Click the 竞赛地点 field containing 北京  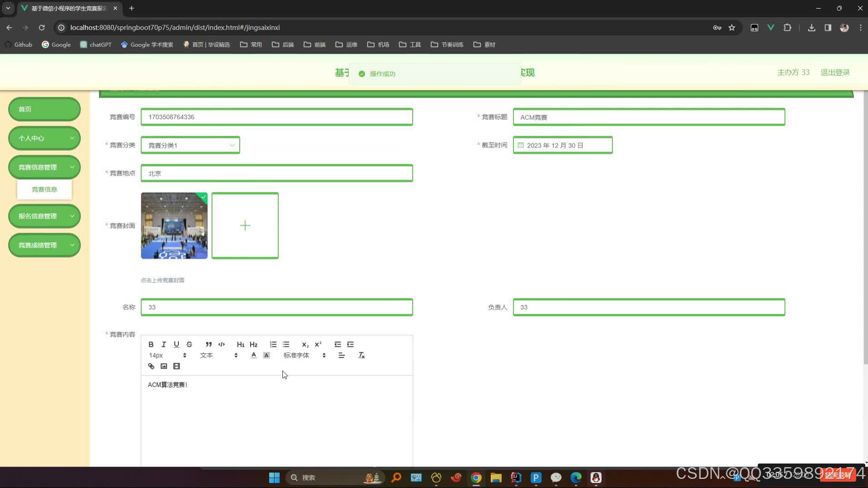pyautogui.click(x=277, y=173)
